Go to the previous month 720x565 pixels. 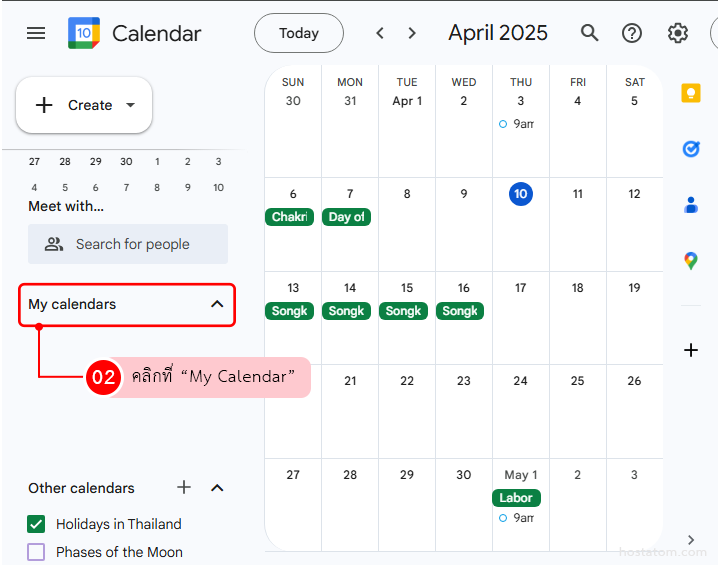(380, 33)
